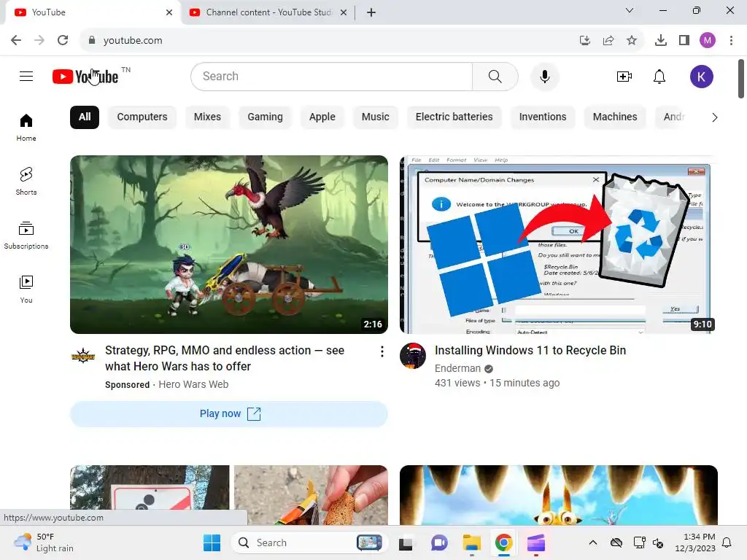Click the page vertical scrollbar
747x560 pixels.
[741, 79]
